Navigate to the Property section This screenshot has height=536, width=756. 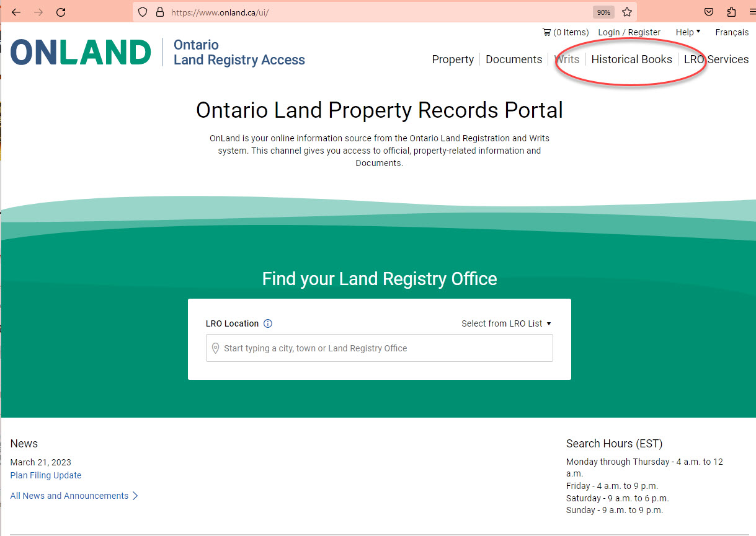pyautogui.click(x=452, y=59)
